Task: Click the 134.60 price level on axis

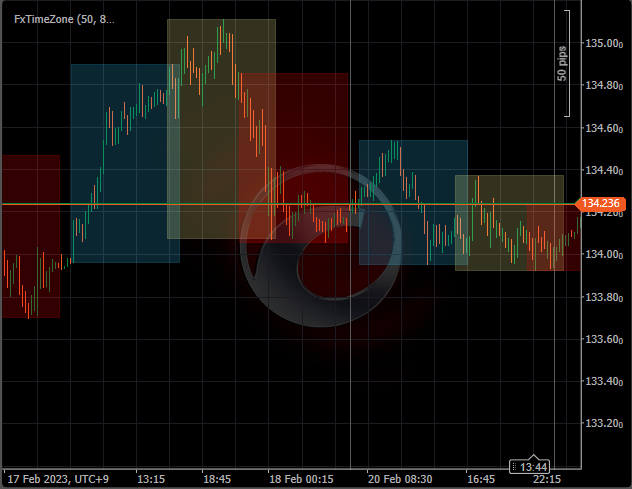Action: (x=604, y=128)
